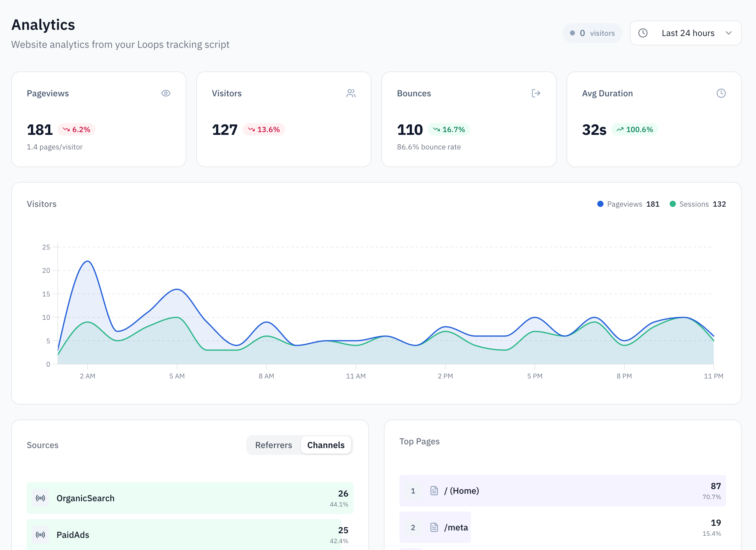Viewport: 756px width, 550px height.
Task: Click the OrganicSearch broadcast icon
Action: (40, 498)
